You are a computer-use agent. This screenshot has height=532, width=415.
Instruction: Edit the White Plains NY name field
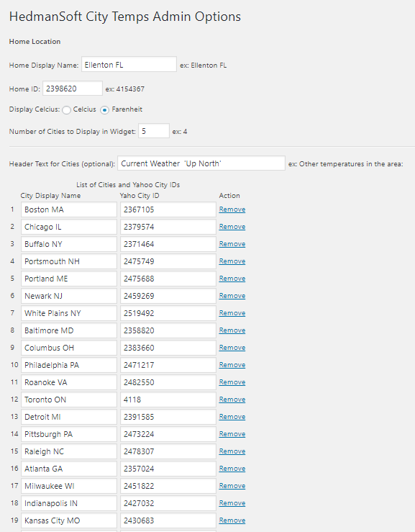69,313
